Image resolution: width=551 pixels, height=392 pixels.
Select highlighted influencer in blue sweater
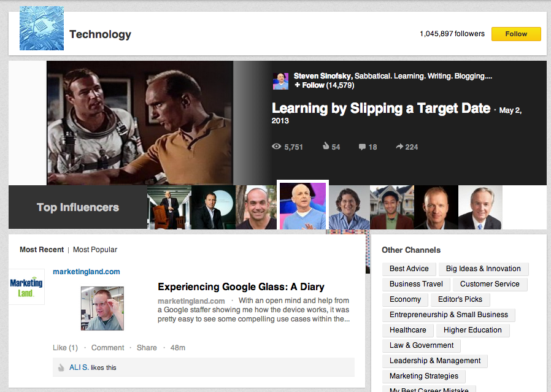303,206
